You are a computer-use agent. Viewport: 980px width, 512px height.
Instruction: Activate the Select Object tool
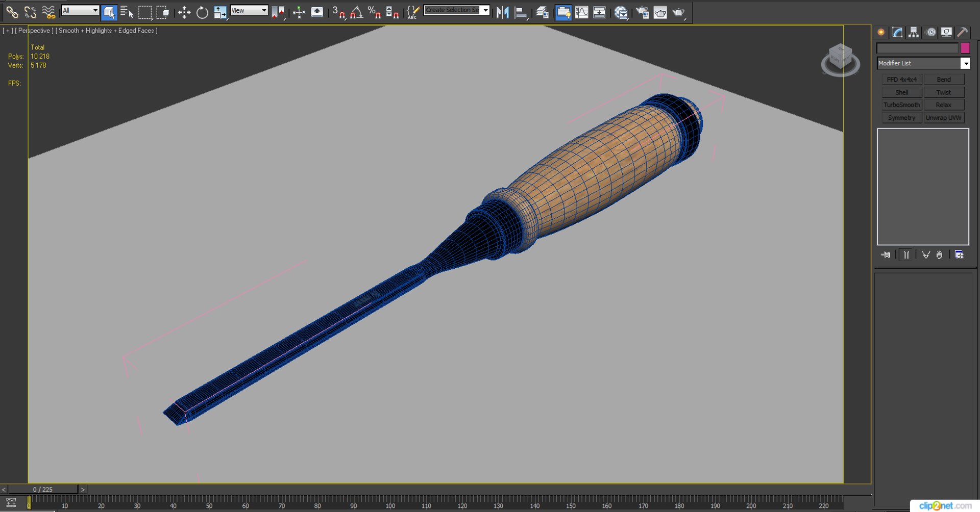pyautogui.click(x=109, y=12)
